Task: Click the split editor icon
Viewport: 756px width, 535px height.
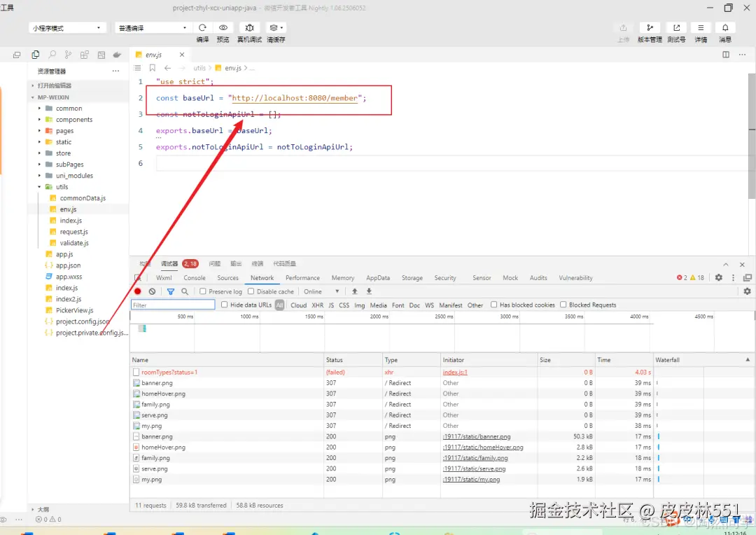Action: click(726, 55)
